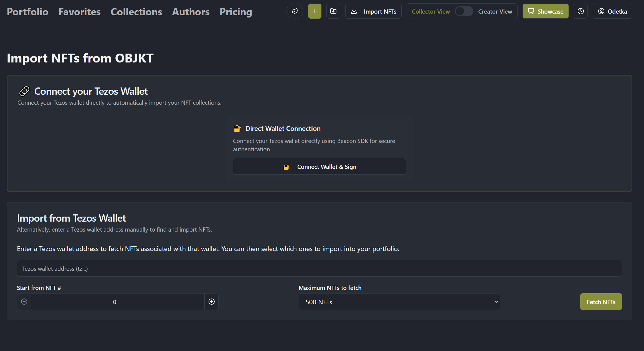The image size is (644, 351).
Task: Click the Fetch NFTs button
Action: pyautogui.click(x=601, y=302)
